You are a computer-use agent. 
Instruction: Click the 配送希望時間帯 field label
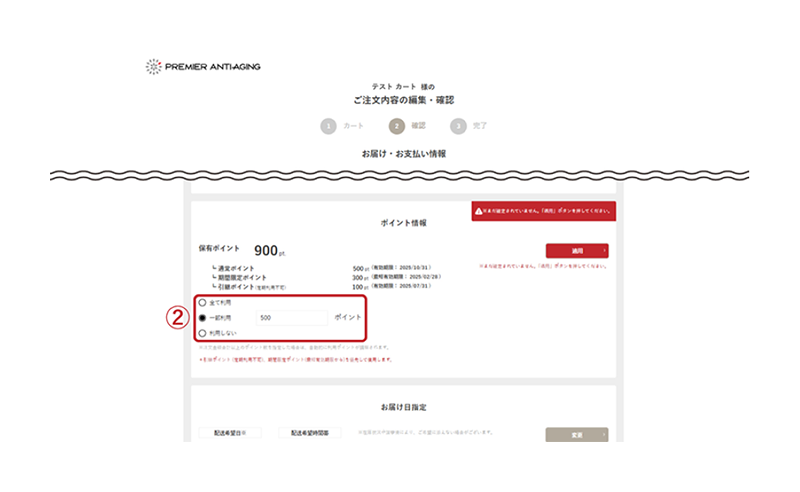pos(310,433)
